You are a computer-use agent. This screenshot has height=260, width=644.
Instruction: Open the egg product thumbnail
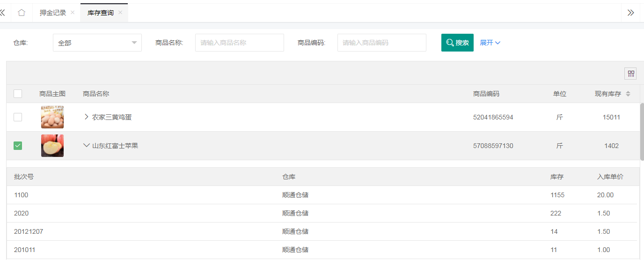point(52,117)
